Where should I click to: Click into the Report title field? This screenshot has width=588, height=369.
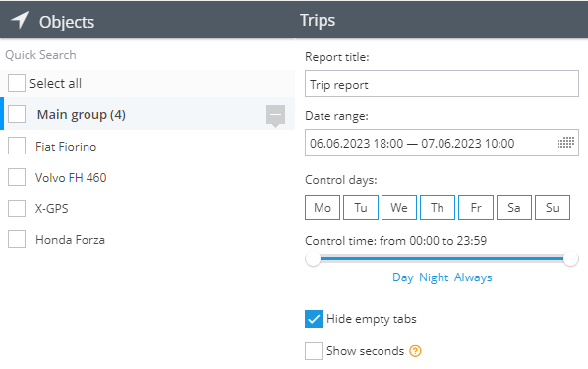tap(441, 84)
